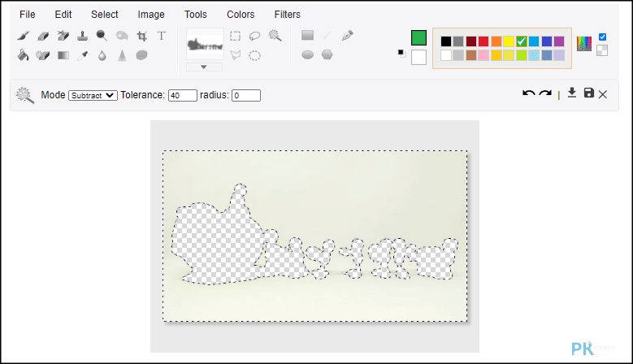Select the Eyedropper color picker tool
The height and width of the screenshot is (364, 633).
click(x=83, y=56)
